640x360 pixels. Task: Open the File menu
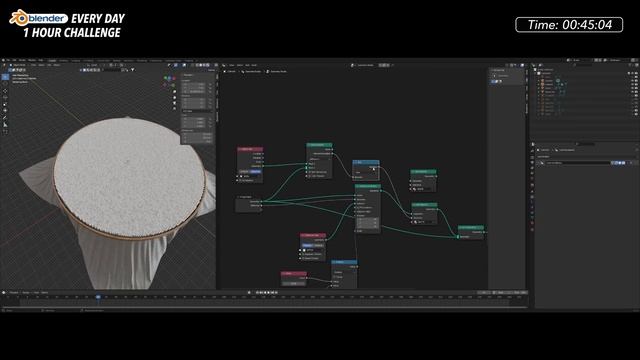click(8, 60)
